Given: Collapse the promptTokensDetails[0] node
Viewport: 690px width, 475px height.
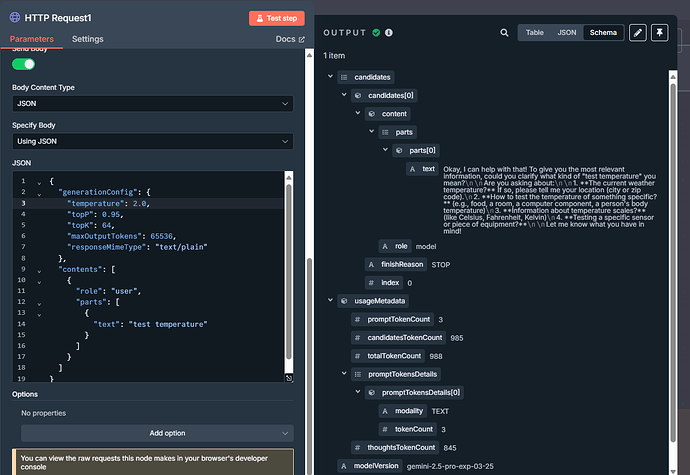Looking at the screenshot, I should pos(358,392).
